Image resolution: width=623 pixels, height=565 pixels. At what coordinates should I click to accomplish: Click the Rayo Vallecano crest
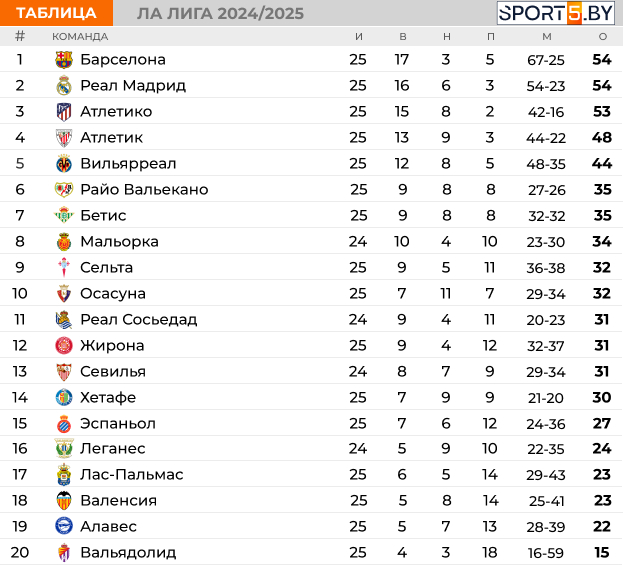coord(64,190)
